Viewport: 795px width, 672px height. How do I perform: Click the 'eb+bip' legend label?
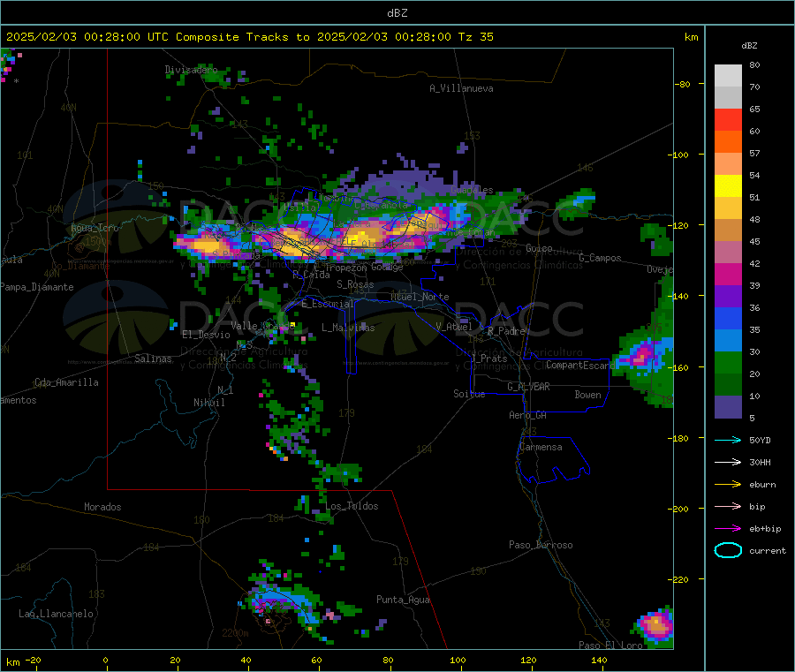click(765, 529)
